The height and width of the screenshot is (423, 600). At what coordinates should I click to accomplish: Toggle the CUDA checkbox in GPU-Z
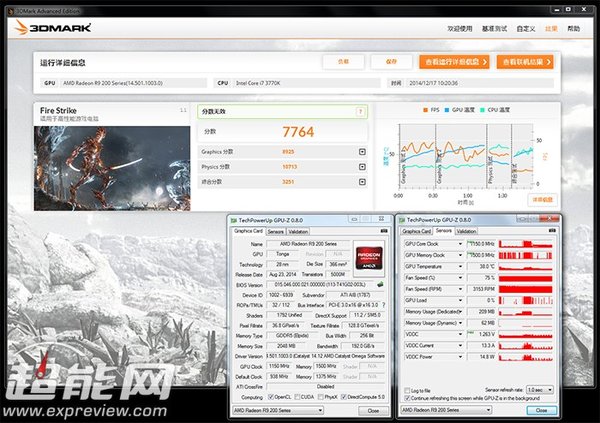(297, 397)
